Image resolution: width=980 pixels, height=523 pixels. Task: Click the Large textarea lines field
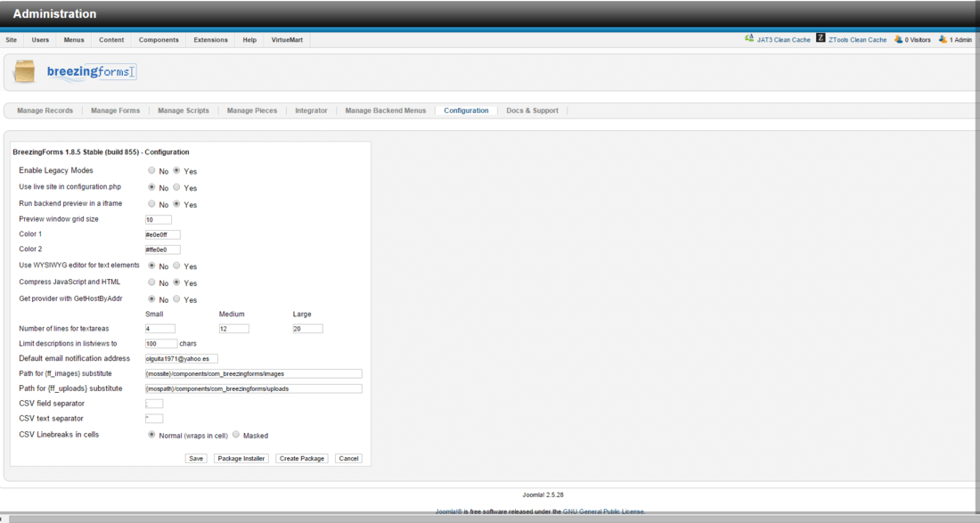307,329
